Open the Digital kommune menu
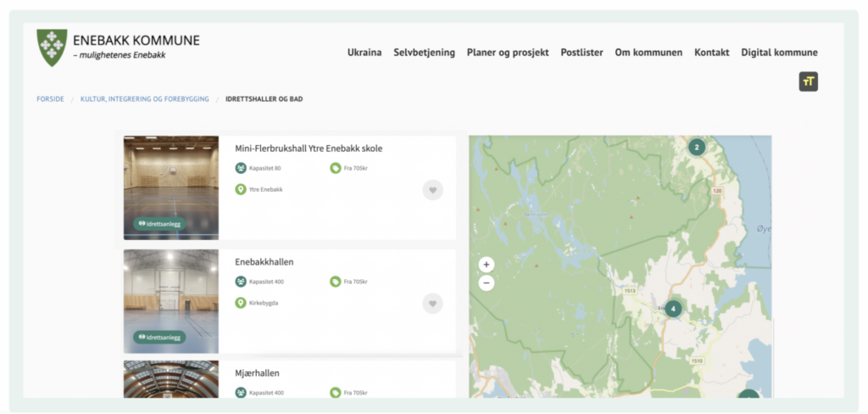This screenshot has width=868, height=414. click(779, 53)
